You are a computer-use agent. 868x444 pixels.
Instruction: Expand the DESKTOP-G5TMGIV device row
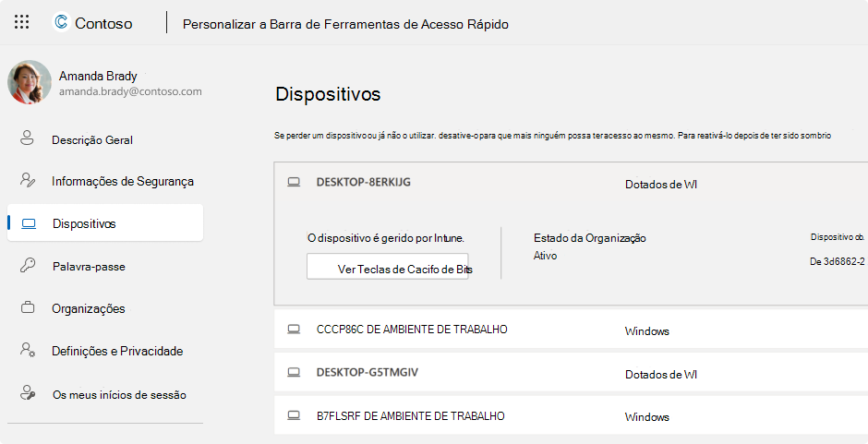click(x=571, y=372)
